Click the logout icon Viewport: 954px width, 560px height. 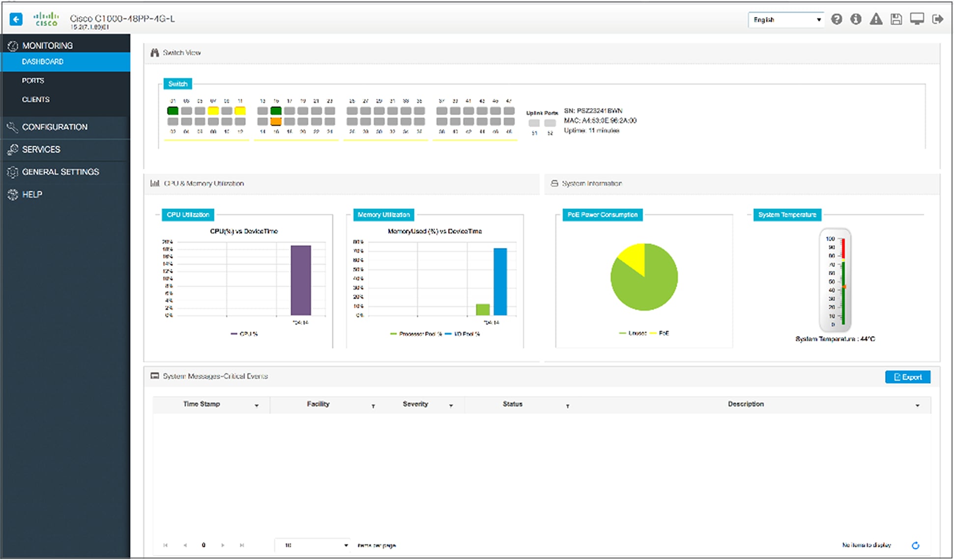pyautogui.click(x=938, y=20)
